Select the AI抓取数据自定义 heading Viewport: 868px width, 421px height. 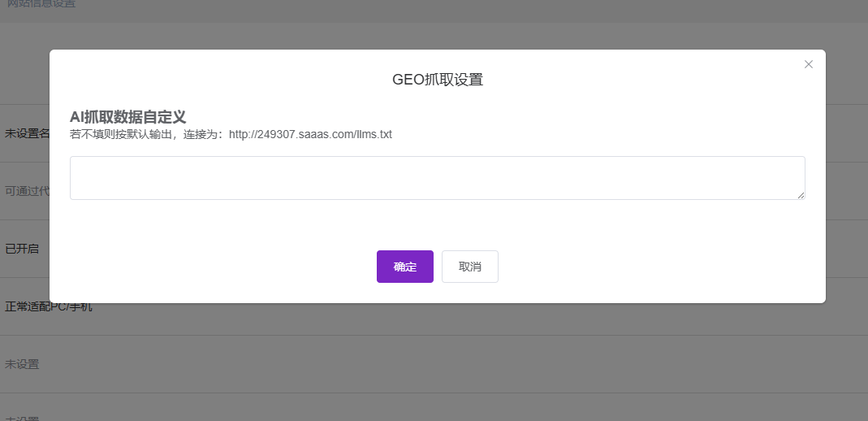coord(127,117)
